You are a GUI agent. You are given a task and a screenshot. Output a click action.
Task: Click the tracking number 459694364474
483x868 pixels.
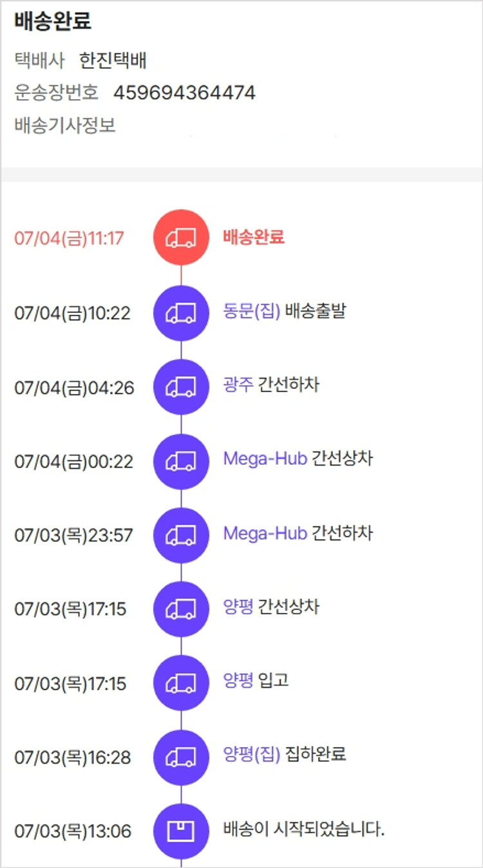[184, 93]
